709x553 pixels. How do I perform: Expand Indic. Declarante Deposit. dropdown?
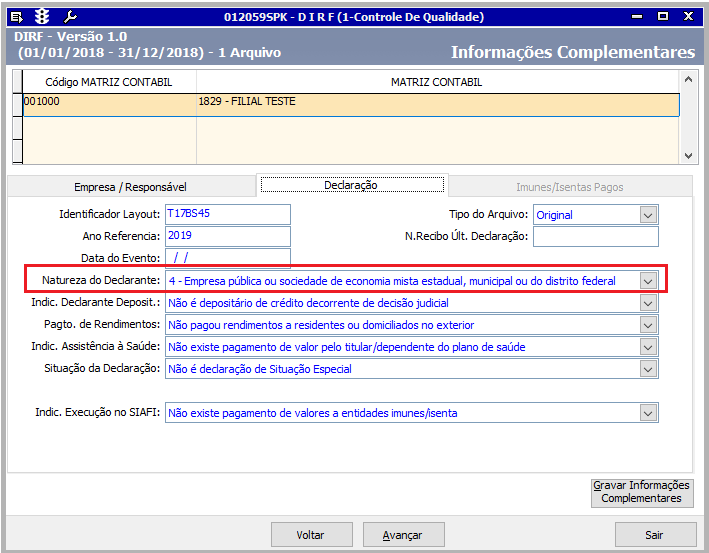point(648,303)
